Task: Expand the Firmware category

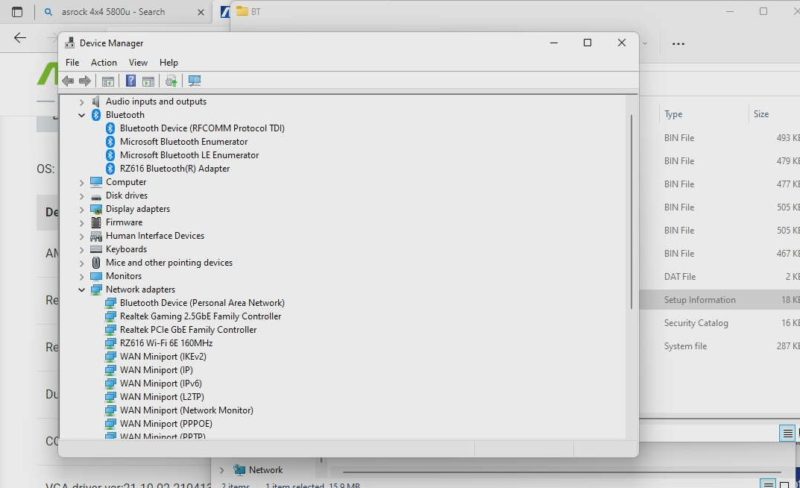Action: point(82,223)
